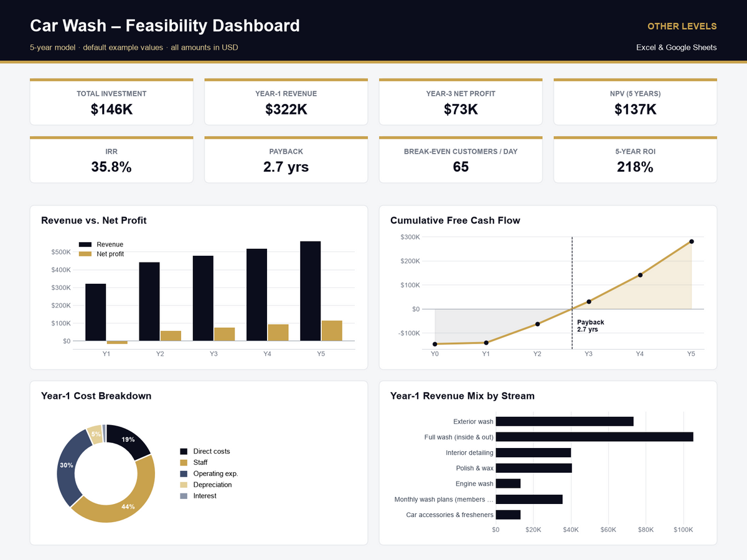Click the Depreciation legend swatch
This screenshot has width=747, height=560.
point(184,485)
